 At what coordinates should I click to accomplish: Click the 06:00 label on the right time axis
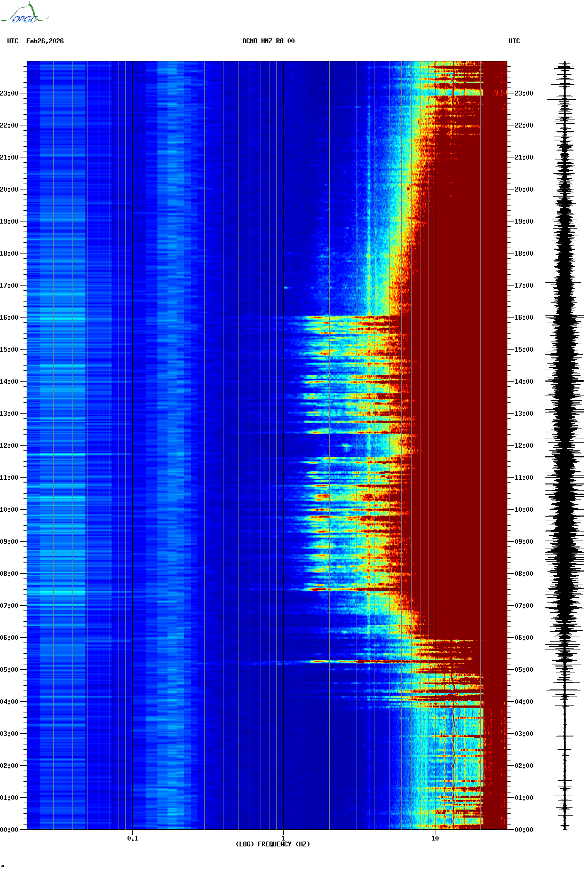point(524,638)
